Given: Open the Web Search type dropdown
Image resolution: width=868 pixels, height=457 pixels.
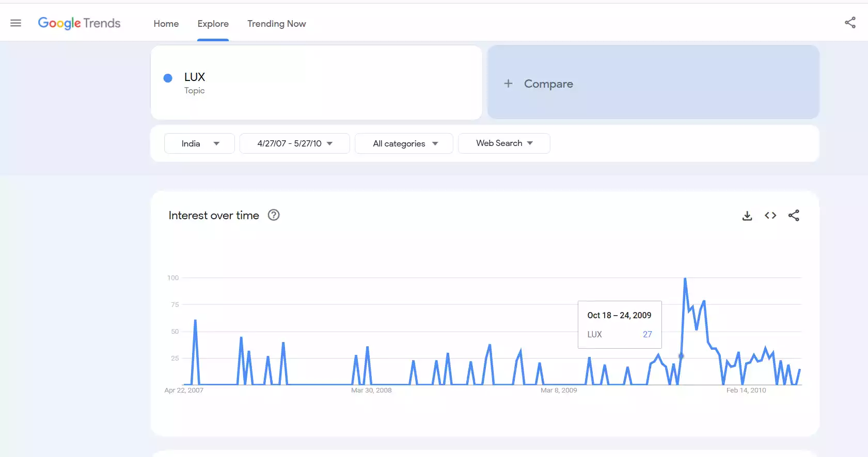Looking at the screenshot, I should pos(503,143).
